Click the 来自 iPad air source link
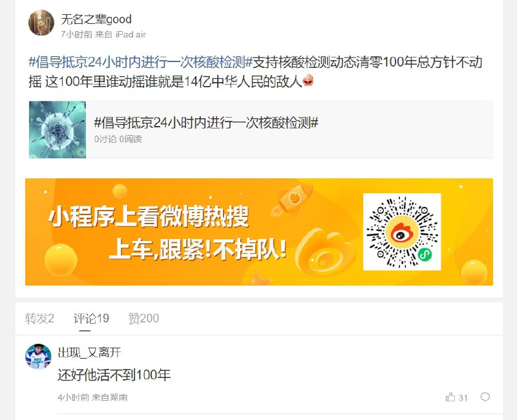Screen dimensions: 517x420 tap(120, 34)
